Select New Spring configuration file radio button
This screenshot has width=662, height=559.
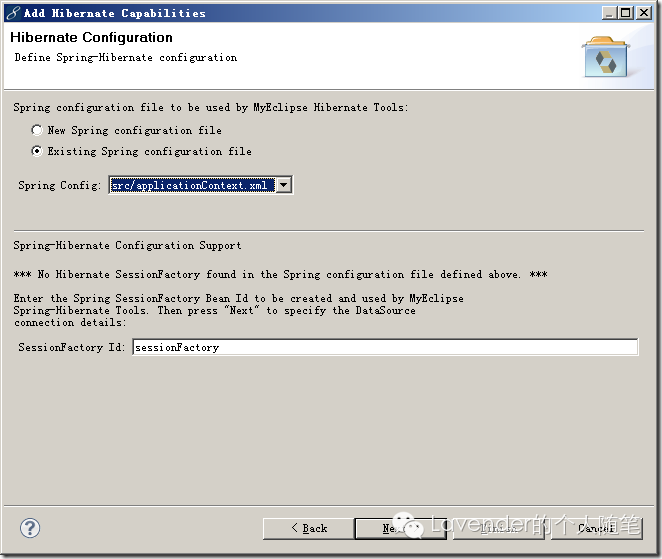coord(37,130)
